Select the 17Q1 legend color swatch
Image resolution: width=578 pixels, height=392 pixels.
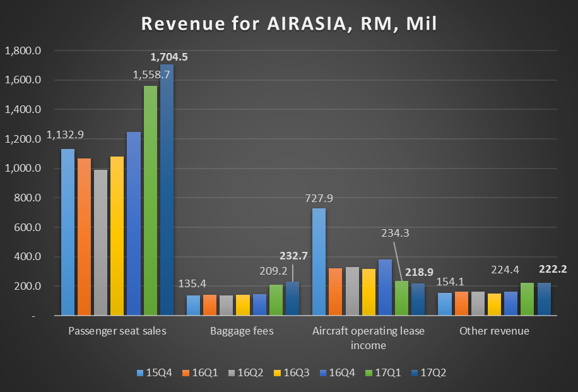pos(369,373)
